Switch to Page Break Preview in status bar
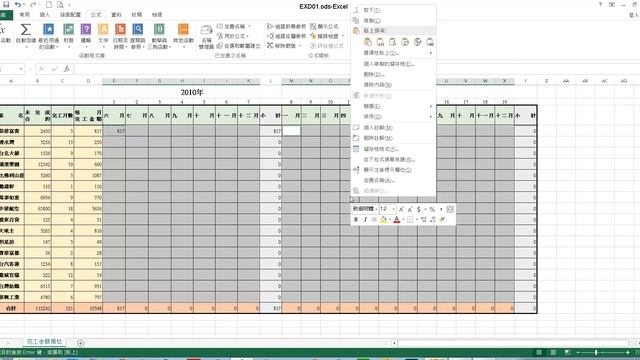This screenshot has width=640, height=360. (567, 352)
